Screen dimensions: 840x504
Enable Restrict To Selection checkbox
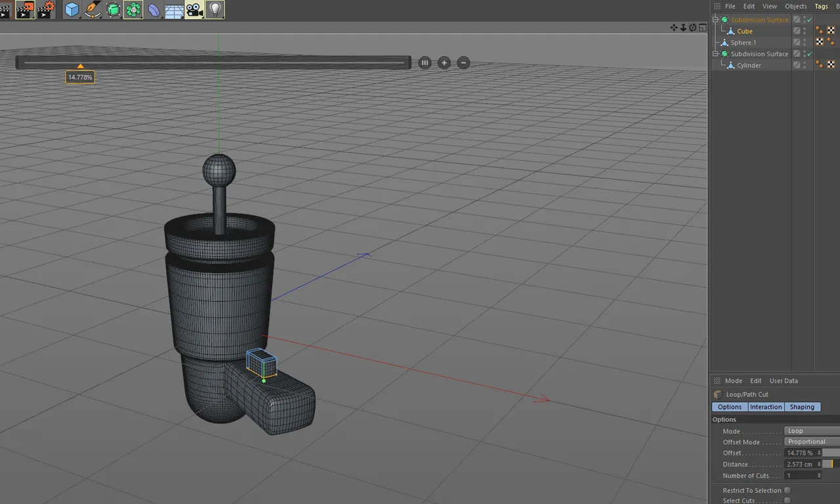[x=787, y=490]
